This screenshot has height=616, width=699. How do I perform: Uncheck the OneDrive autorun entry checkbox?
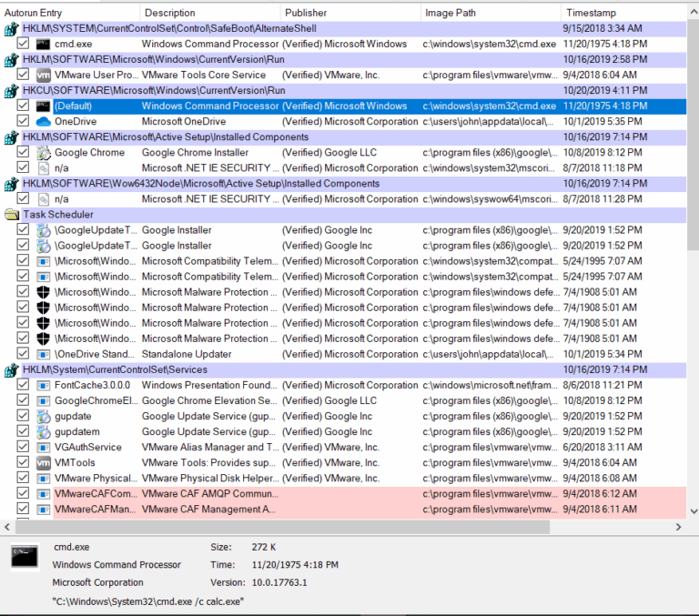click(23, 122)
